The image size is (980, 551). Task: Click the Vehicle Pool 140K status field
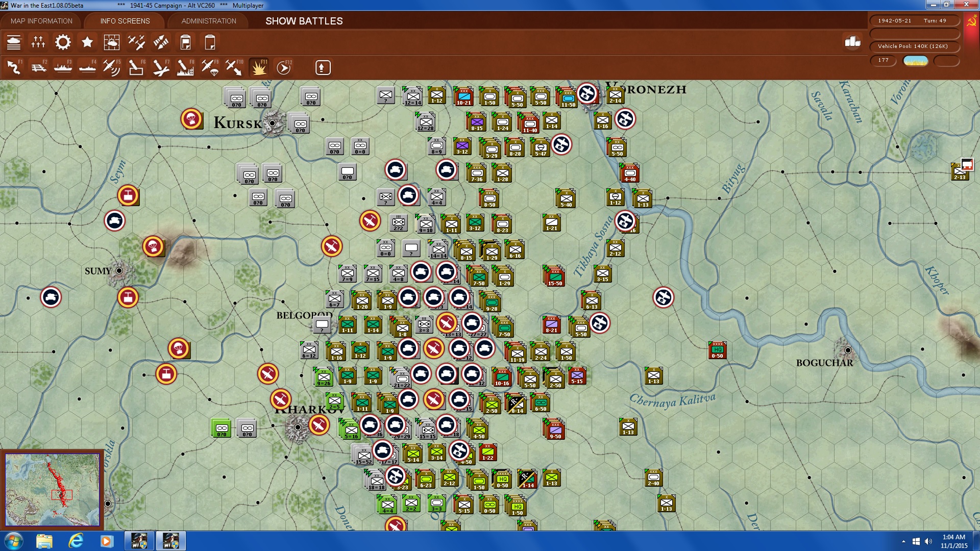[916, 46]
